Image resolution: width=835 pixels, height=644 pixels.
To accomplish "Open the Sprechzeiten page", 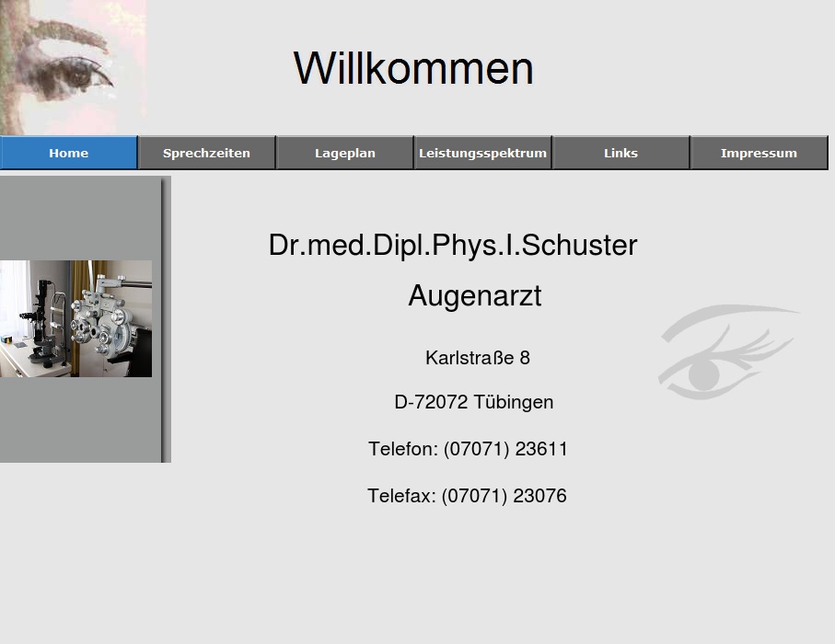I will [206, 153].
